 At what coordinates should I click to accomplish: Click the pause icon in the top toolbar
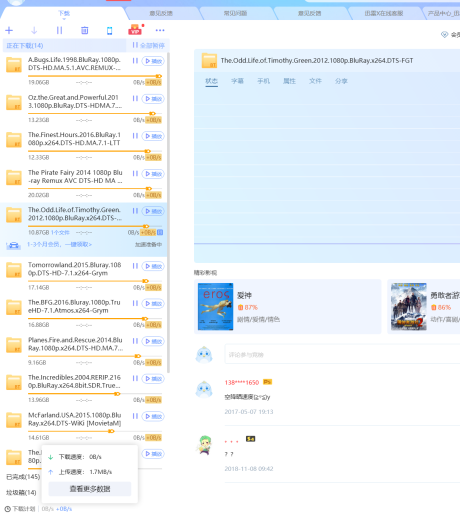(x=59, y=31)
